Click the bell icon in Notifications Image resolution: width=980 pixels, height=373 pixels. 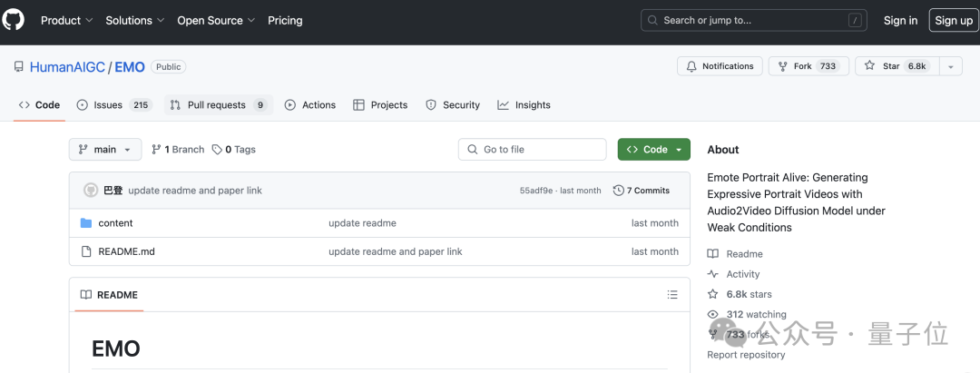click(691, 66)
